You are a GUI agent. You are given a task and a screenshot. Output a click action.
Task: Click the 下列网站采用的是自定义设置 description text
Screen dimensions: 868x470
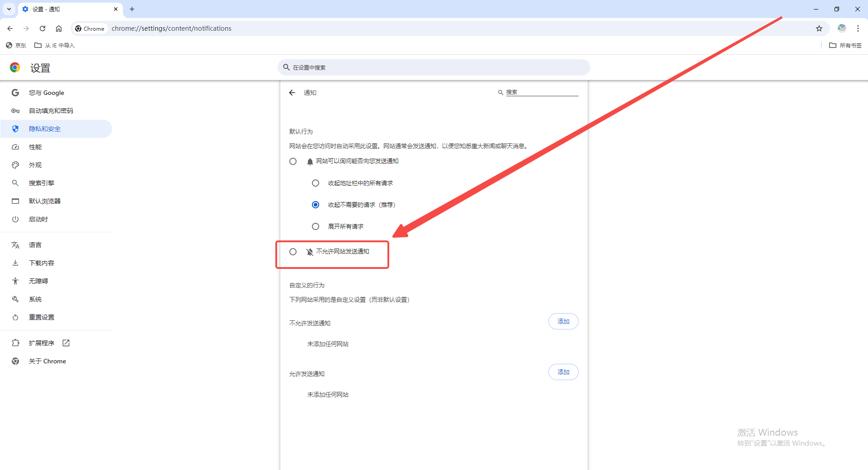pyautogui.click(x=349, y=300)
